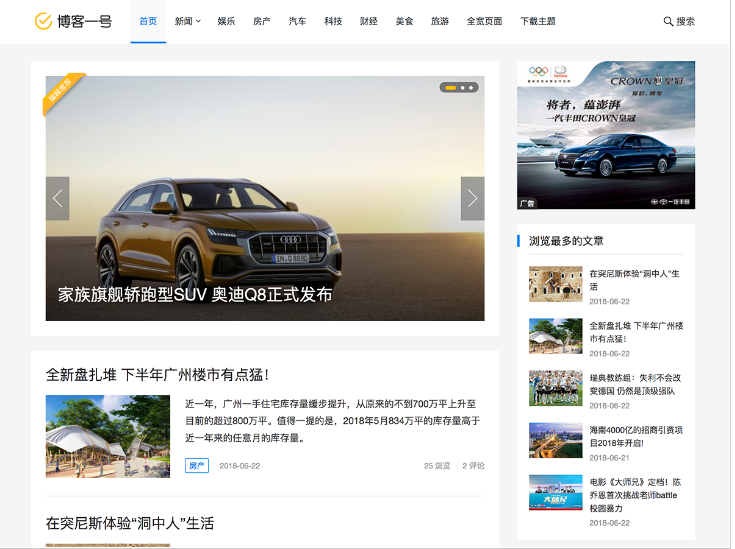Screen dimensions: 735x549
Task: Click the football team photo thumbnail
Action: pyautogui.click(x=555, y=388)
